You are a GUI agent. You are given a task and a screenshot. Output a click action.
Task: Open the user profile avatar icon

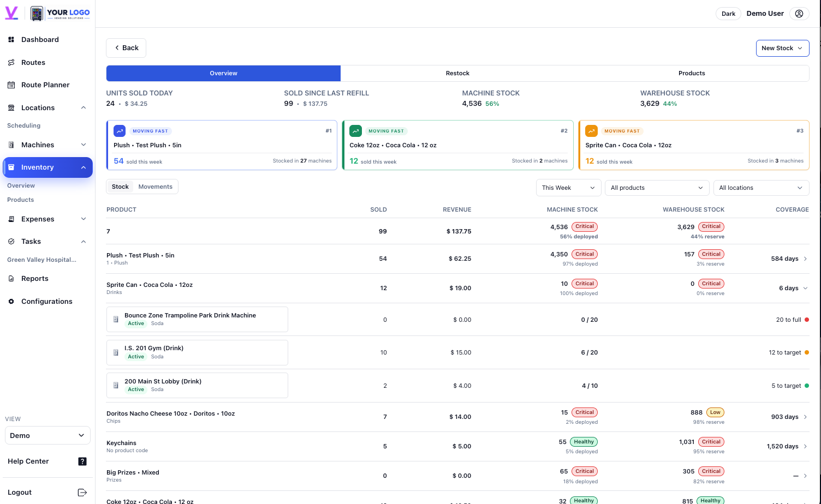click(799, 14)
